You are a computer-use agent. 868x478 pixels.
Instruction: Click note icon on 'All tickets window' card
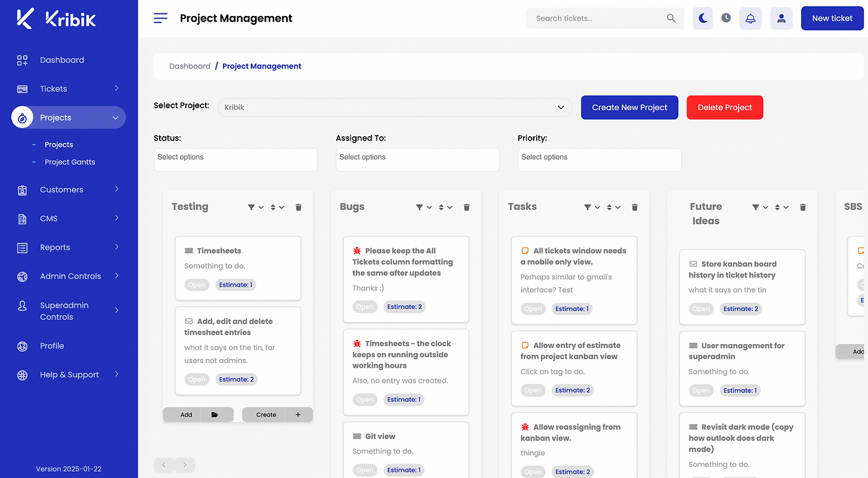point(525,251)
